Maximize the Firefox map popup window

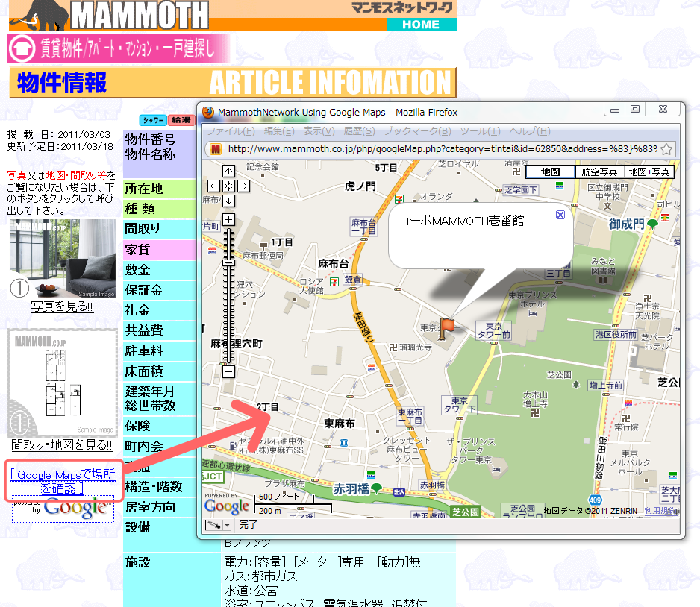coord(635,110)
